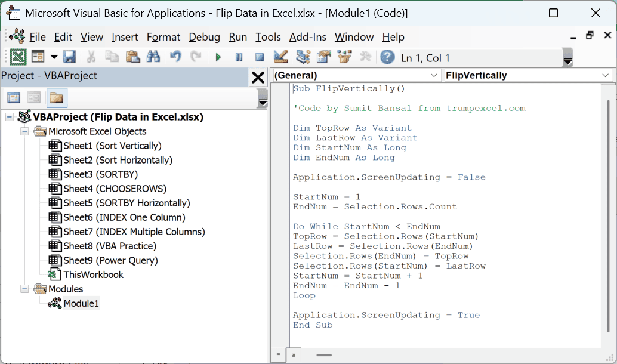This screenshot has height=364, width=617.
Task: Open the Properties Window toolbar icon
Action: point(324,57)
